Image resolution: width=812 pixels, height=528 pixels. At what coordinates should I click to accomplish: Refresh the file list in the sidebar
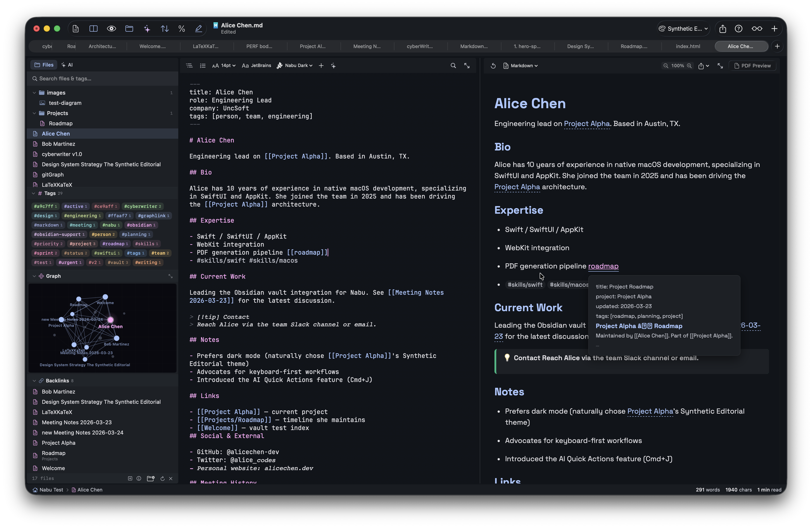pyautogui.click(x=163, y=479)
